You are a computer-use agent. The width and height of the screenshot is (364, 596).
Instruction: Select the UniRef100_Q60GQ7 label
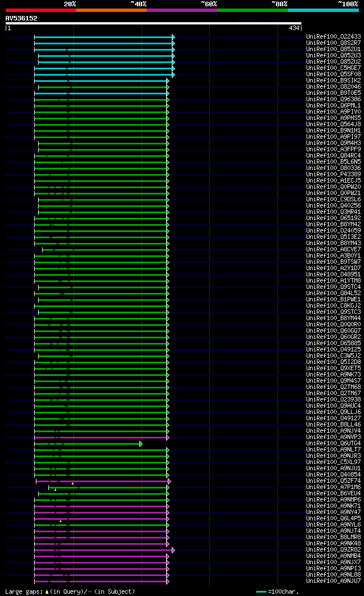333,330
